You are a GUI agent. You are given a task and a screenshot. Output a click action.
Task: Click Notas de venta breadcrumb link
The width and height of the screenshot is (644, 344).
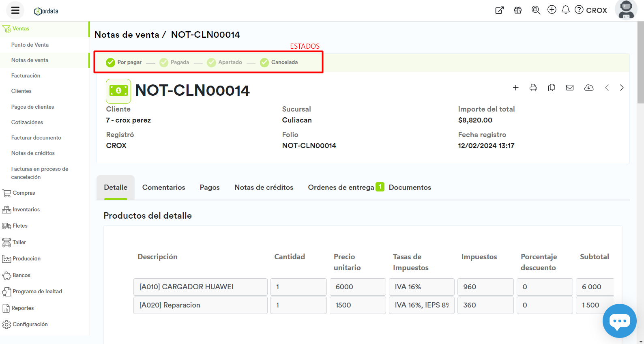[127, 35]
